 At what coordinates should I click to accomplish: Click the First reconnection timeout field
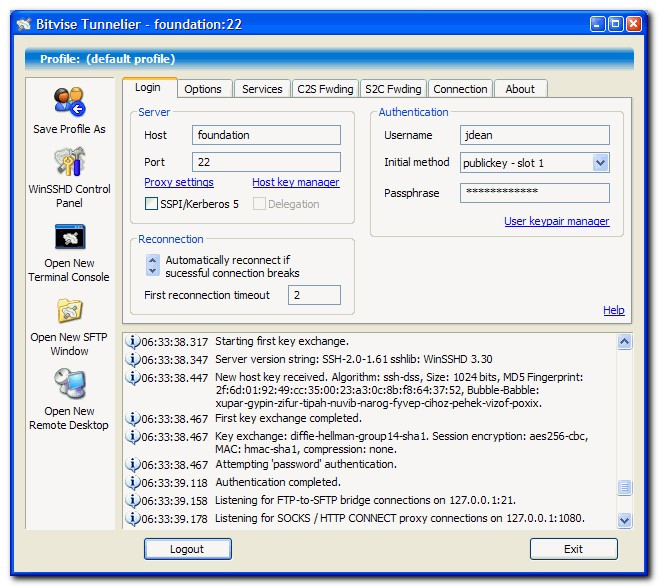pyautogui.click(x=314, y=295)
